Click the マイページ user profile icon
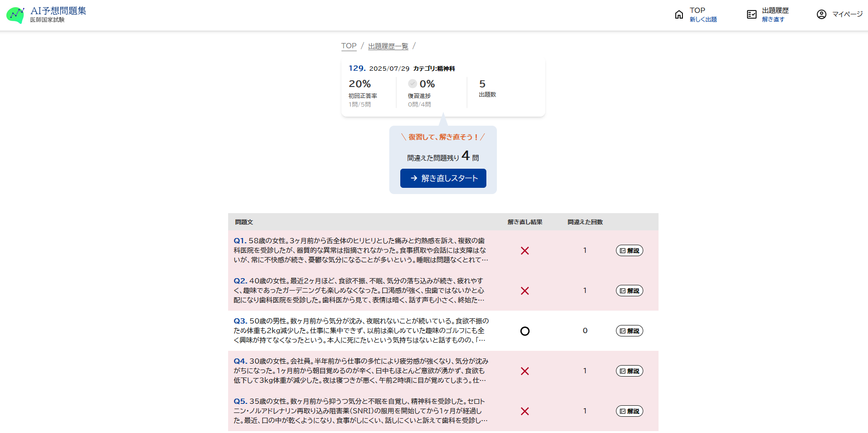This screenshot has height=433, width=868. [822, 14]
